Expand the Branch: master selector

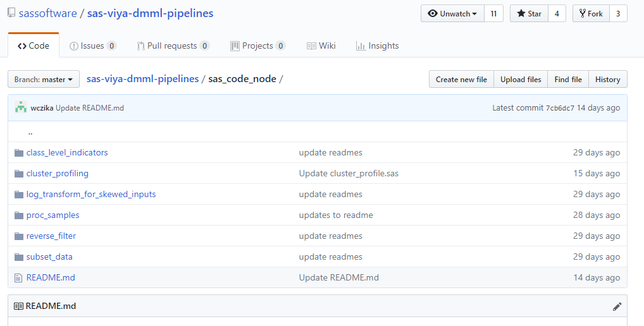44,80
